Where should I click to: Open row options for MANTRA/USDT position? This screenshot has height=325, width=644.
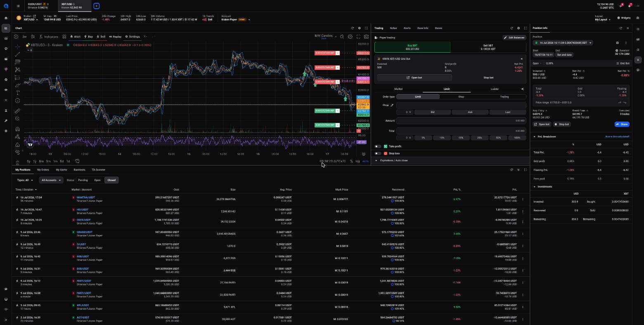pyautogui.click(x=523, y=199)
